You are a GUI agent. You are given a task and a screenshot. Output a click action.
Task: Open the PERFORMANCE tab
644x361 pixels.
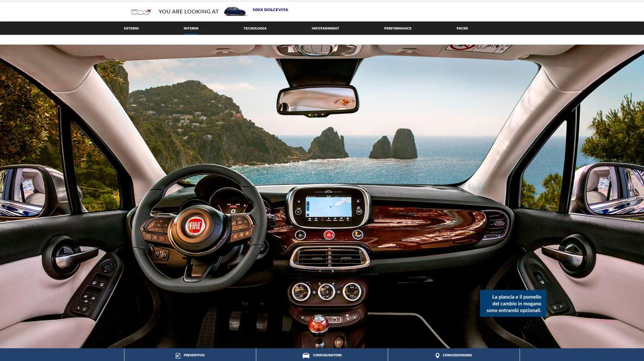click(x=397, y=28)
